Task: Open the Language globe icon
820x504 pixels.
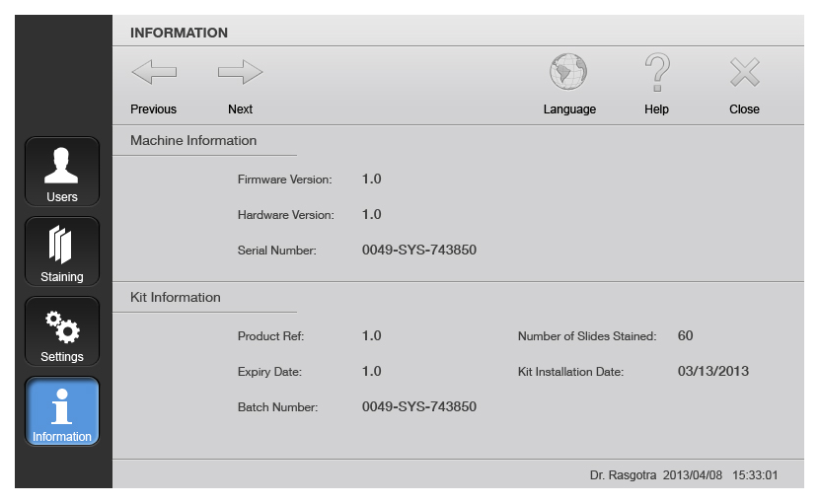Action: click(568, 72)
